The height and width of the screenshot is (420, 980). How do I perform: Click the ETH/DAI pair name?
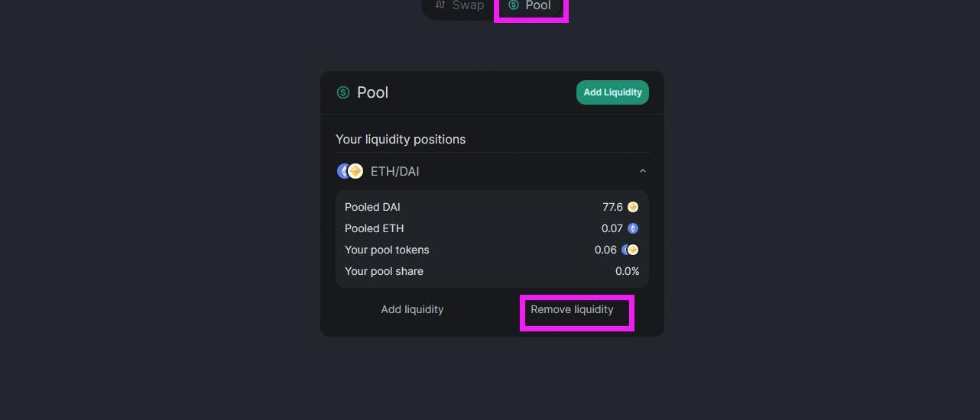(394, 171)
